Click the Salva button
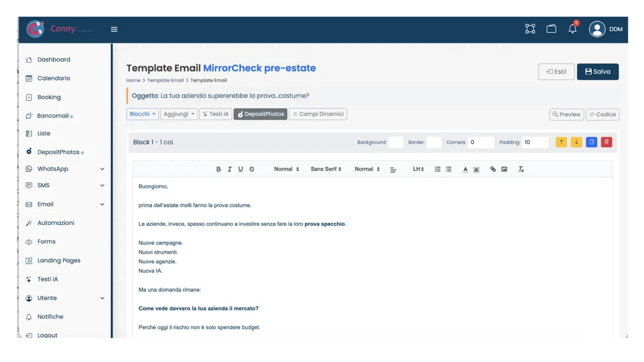This screenshot has width=644, height=362. point(598,72)
